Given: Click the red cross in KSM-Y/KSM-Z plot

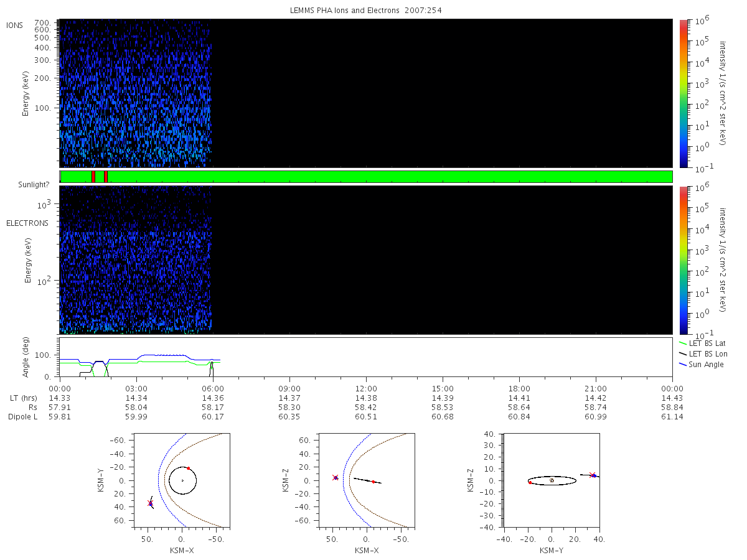Looking at the screenshot, I should [592, 475].
